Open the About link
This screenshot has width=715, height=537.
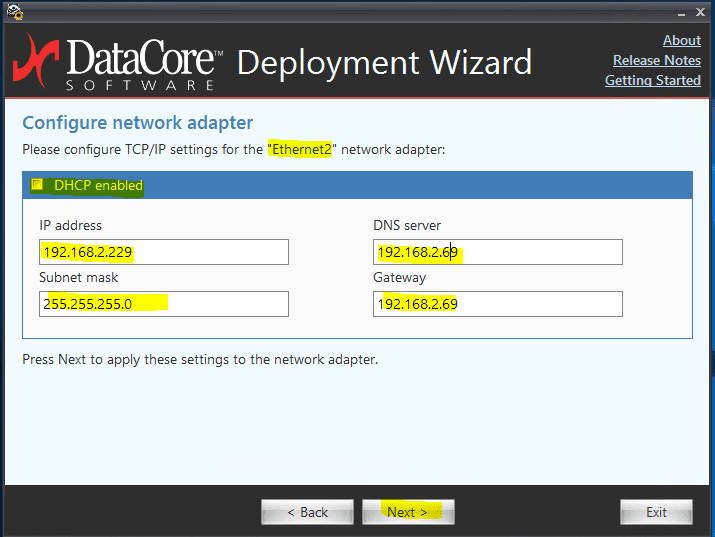tap(681, 40)
